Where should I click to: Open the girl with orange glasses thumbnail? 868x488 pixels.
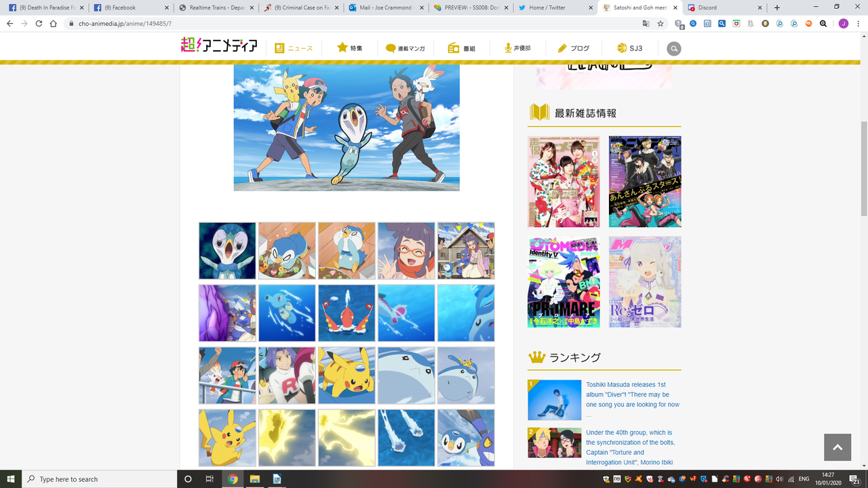tap(406, 251)
